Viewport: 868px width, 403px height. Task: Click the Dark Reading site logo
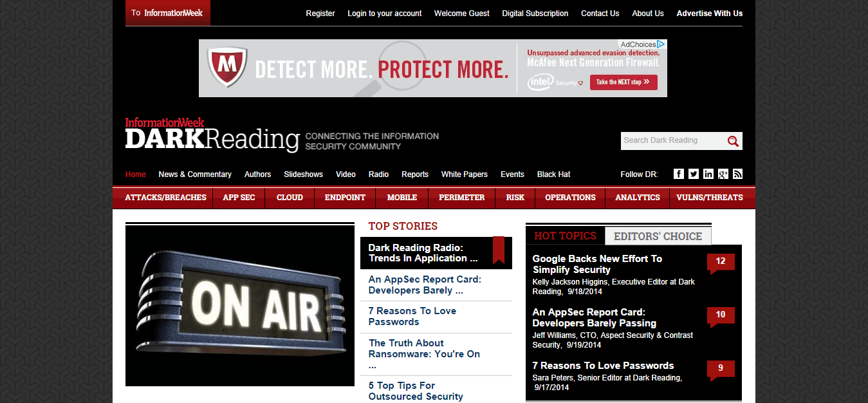tap(212, 134)
